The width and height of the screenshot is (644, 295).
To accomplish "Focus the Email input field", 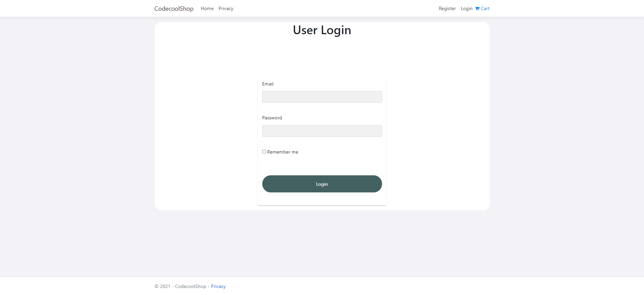I will point(322,97).
